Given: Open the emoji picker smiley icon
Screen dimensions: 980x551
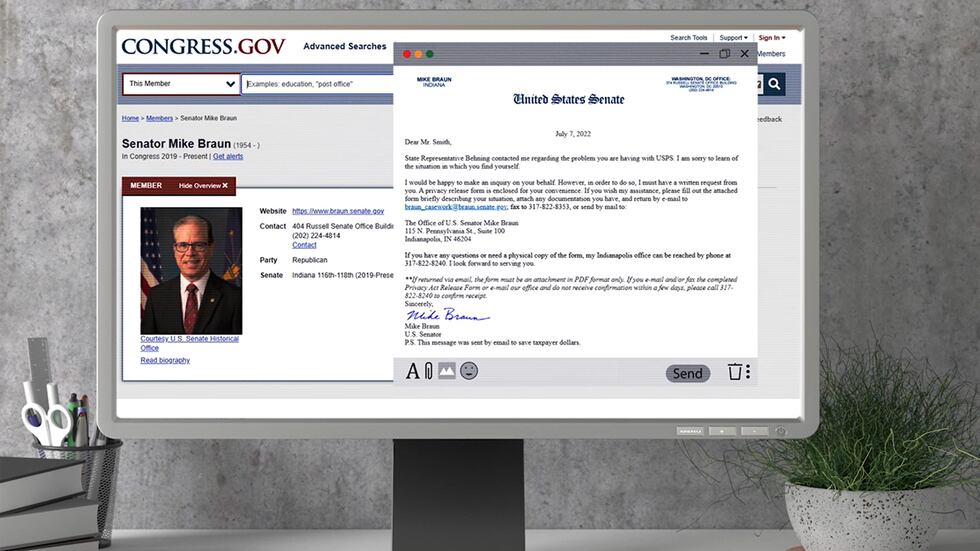Looking at the screenshot, I should tap(469, 371).
